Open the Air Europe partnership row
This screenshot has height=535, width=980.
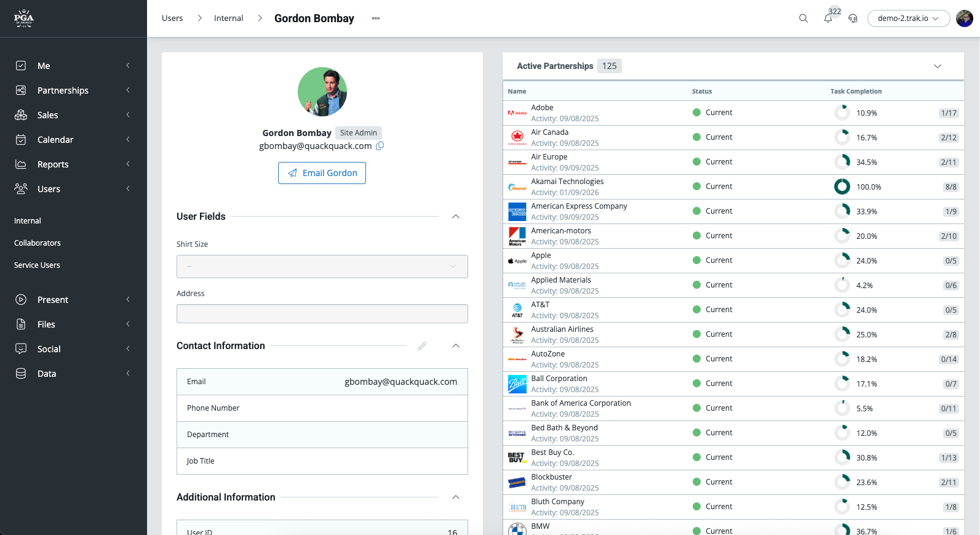tap(733, 163)
